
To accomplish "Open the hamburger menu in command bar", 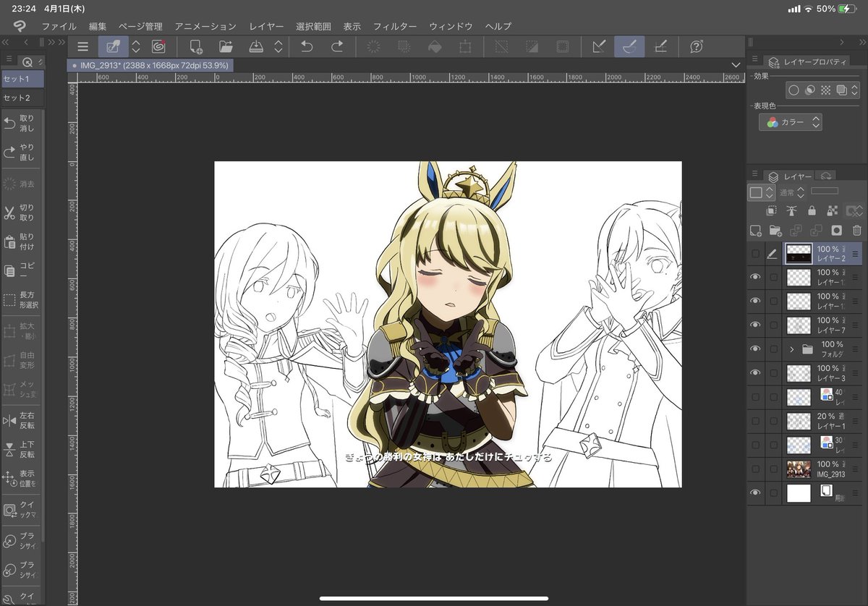I will (x=83, y=47).
